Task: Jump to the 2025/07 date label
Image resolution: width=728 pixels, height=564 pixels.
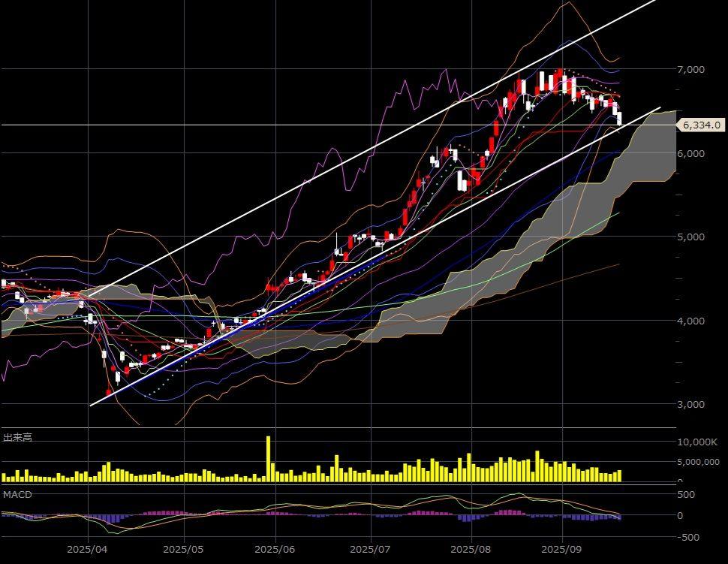Action: point(372,549)
